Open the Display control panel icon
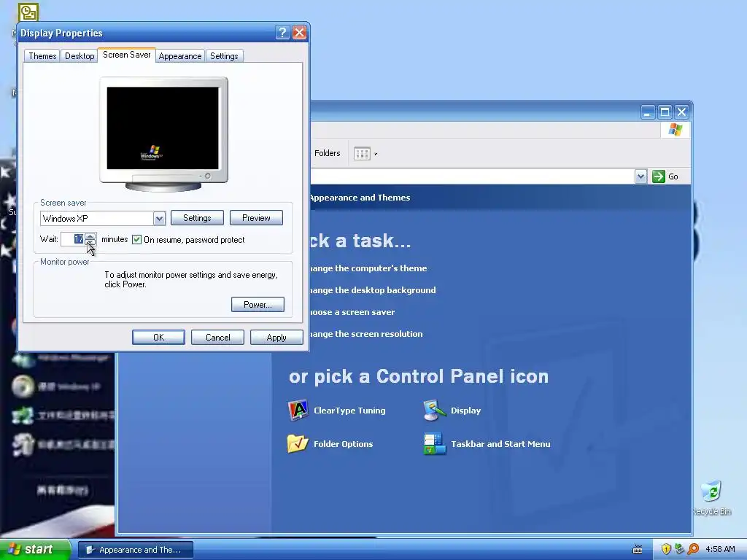 point(434,411)
